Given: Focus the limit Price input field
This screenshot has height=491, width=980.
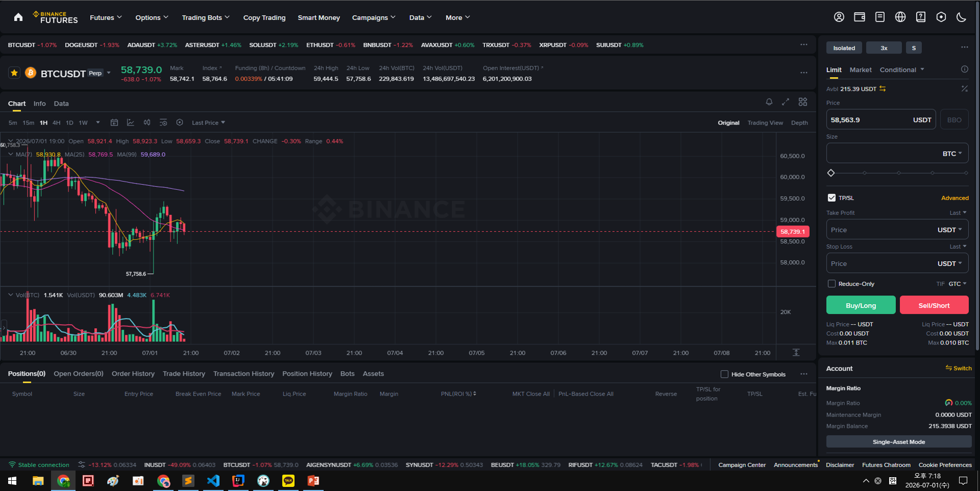Looking at the screenshot, I should click(x=881, y=120).
